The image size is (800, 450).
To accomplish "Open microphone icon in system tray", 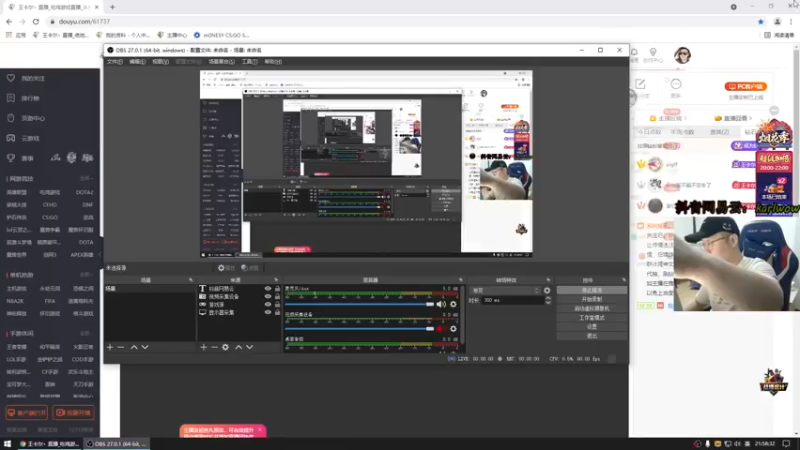I will 707,444.
